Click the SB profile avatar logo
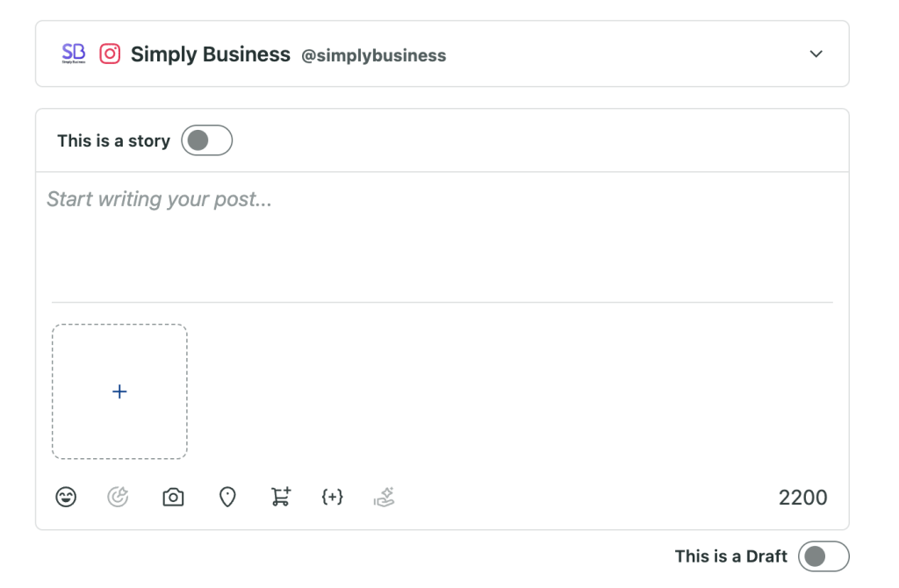Viewport: 899px width, 588px height. click(x=74, y=54)
